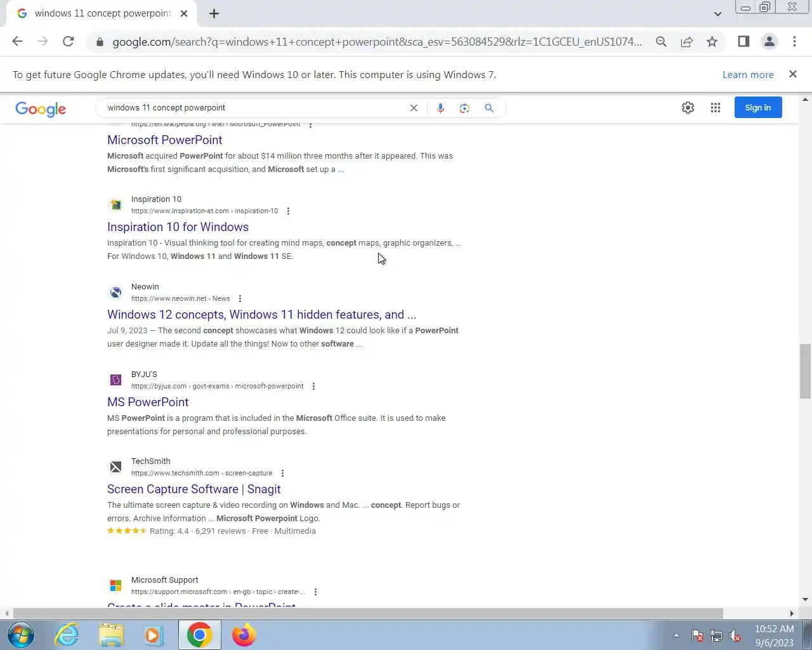Click the horizontal scroll right arrow
The height and width of the screenshot is (650, 812).
click(x=792, y=613)
